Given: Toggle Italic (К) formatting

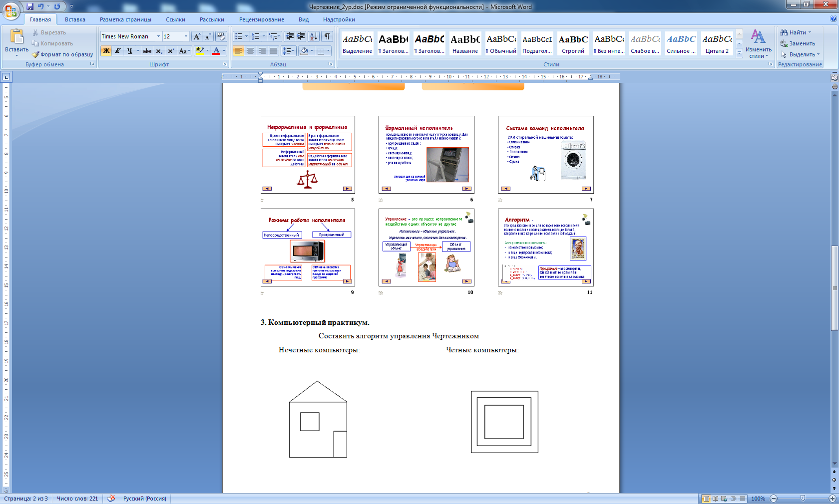Looking at the screenshot, I should coord(117,51).
